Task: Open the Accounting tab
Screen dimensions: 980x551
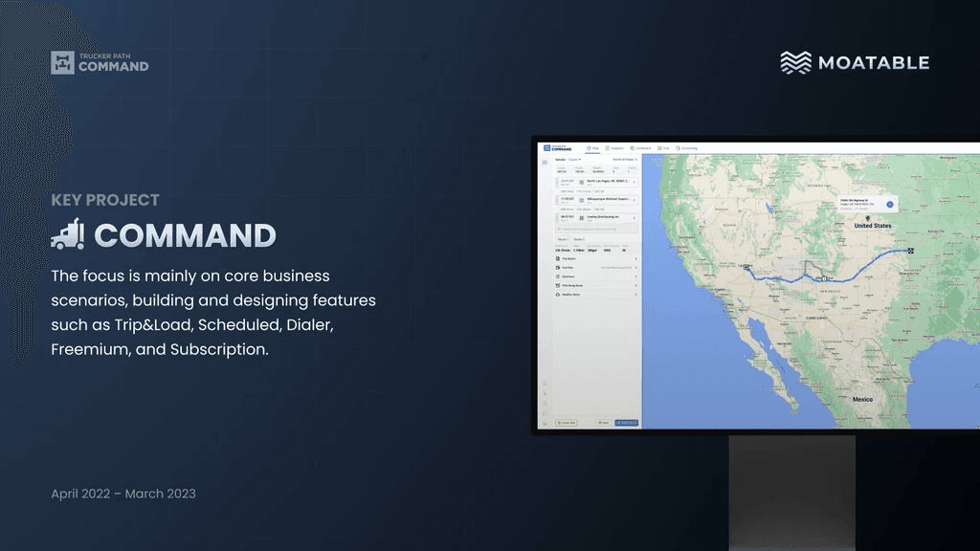Action: click(x=686, y=148)
